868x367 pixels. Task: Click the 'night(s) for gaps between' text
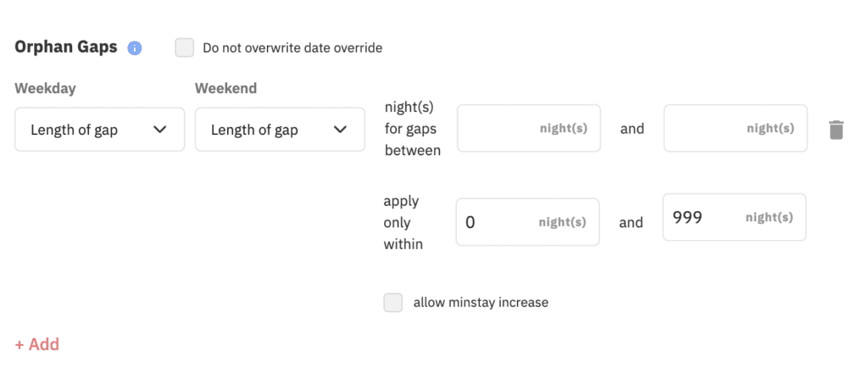[413, 129]
